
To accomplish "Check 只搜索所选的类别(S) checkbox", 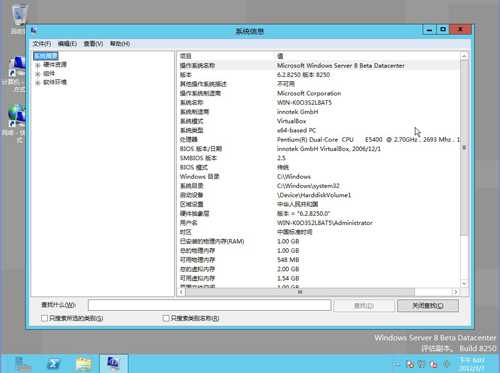I will coord(44,318).
